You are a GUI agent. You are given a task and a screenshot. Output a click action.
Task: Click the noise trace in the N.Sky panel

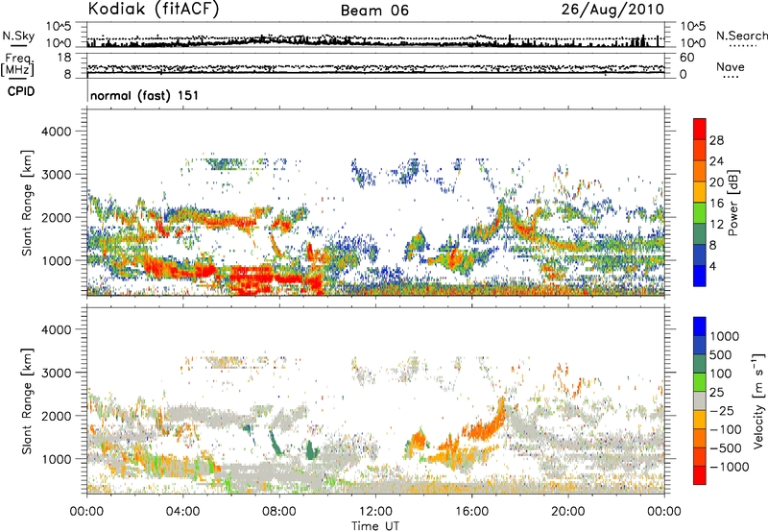pyautogui.click(x=375, y=42)
